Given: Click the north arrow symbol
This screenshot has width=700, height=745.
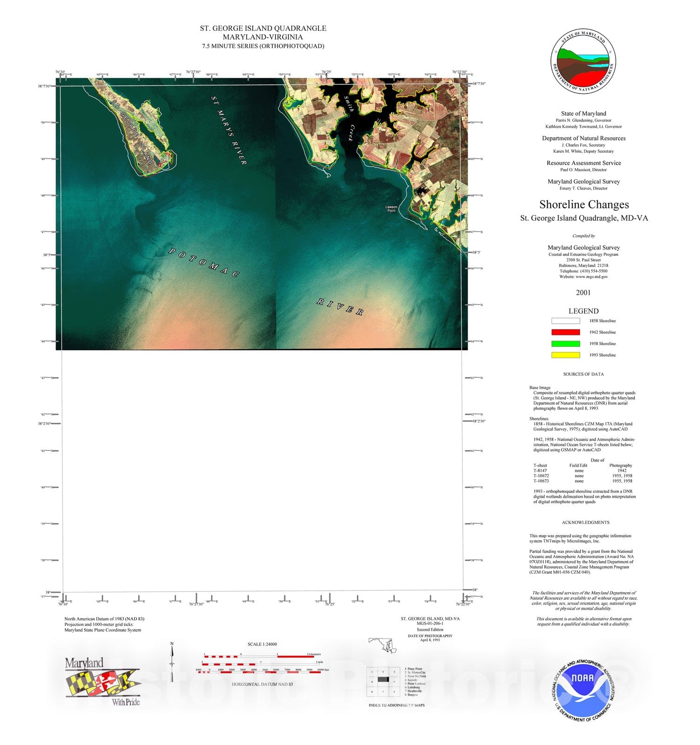Looking at the screenshot, I should click(172, 662).
